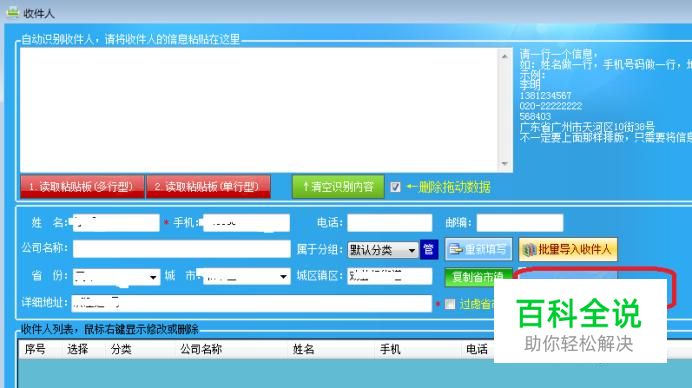Click the 详细地址 input field
The height and width of the screenshot is (388, 692).
[252, 304]
